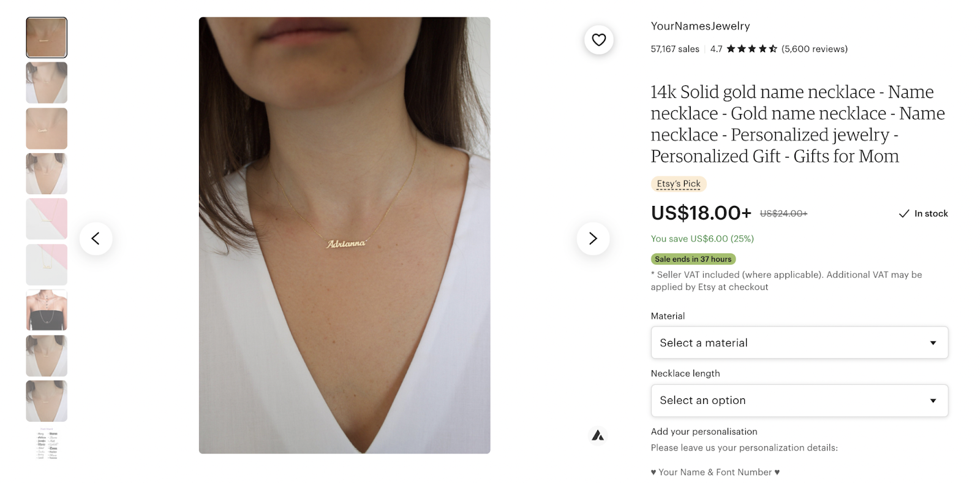Select the first necklace thumbnail
The width and height of the screenshot is (980, 483).
(x=47, y=37)
